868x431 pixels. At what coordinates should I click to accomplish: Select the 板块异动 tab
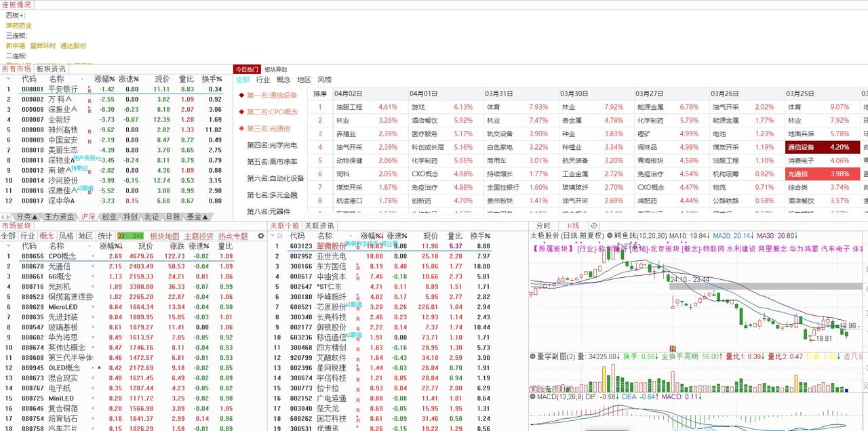click(275, 69)
